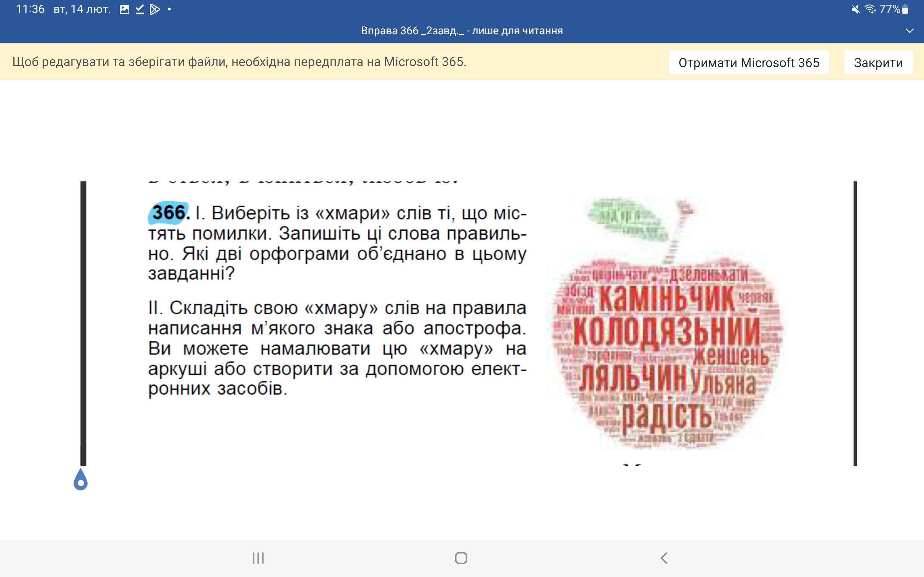Tap the clock showing 11:36
Screen dimensions: 924x577
(x=30, y=9)
